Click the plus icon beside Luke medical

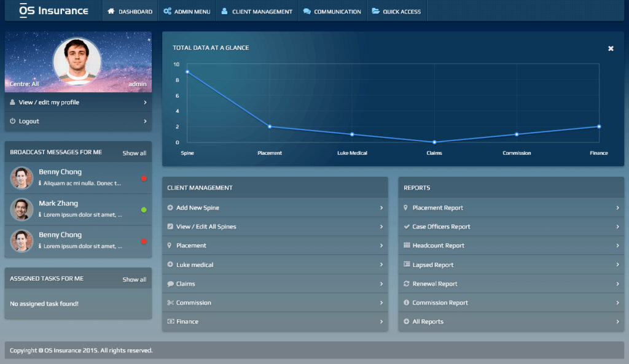pyautogui.click(x=170, y=265)
